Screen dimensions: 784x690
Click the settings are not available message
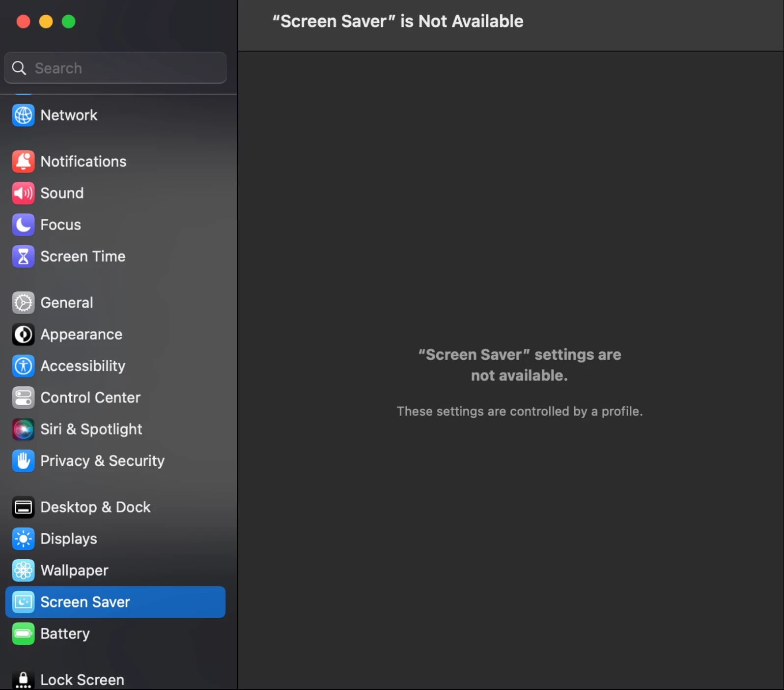point(520,365)
